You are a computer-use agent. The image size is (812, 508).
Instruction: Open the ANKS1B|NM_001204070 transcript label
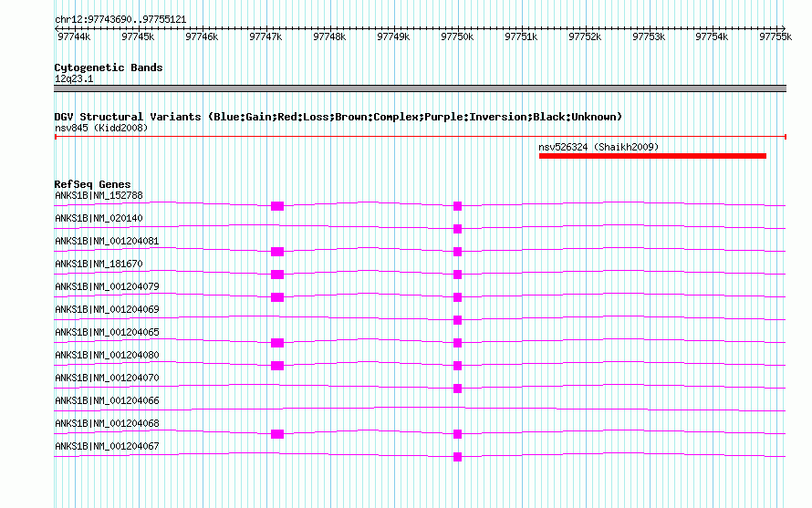point(107,378)
